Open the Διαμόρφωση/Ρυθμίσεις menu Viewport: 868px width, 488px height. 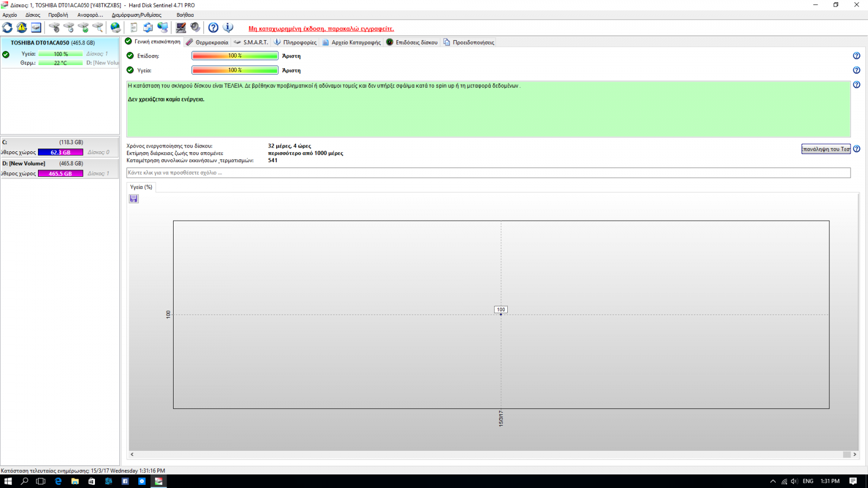[x=136, y=15]
